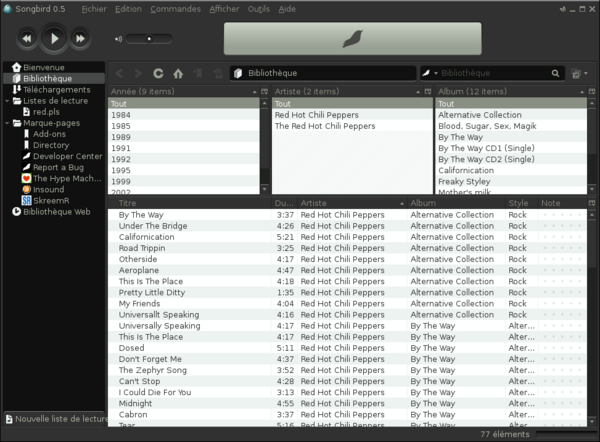Go back with browser back arrow
600x442 pixels.
tap(119, 73)
